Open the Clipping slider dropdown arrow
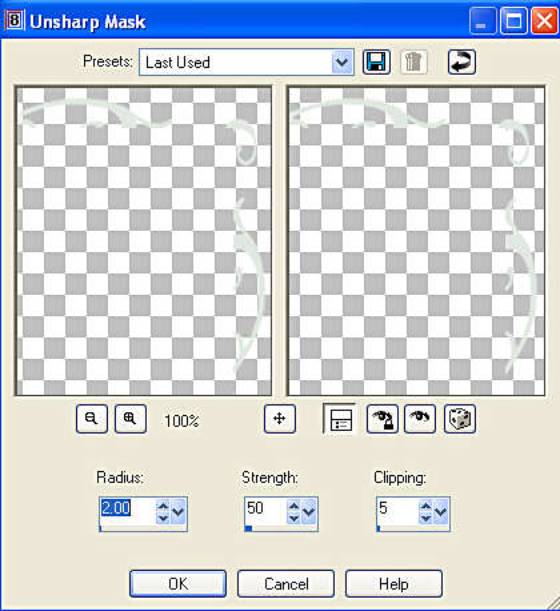The image size is (560, 611). click(x=441, y=511)
